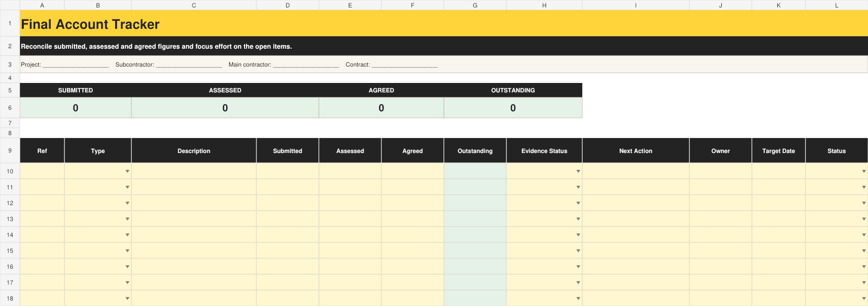868x306 pixels.
Task: Open the Type dropdown in row 16
Action: coord(127,267)
